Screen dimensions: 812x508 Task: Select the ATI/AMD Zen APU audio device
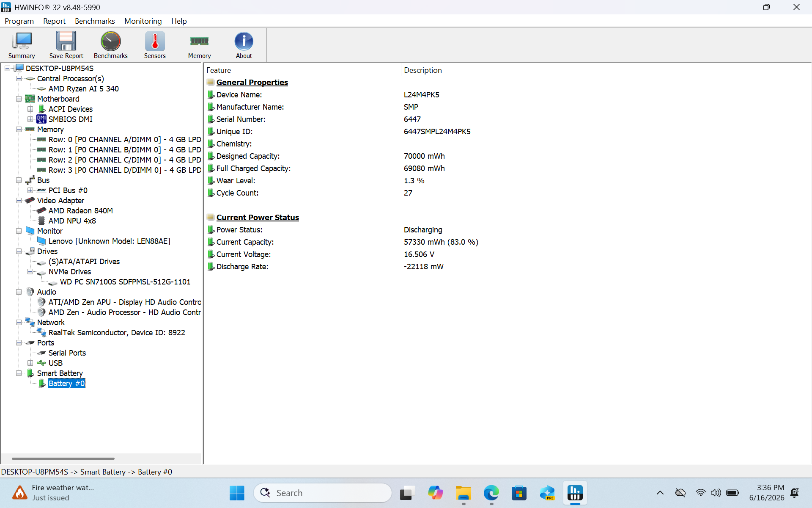click(x=124, y=302)
